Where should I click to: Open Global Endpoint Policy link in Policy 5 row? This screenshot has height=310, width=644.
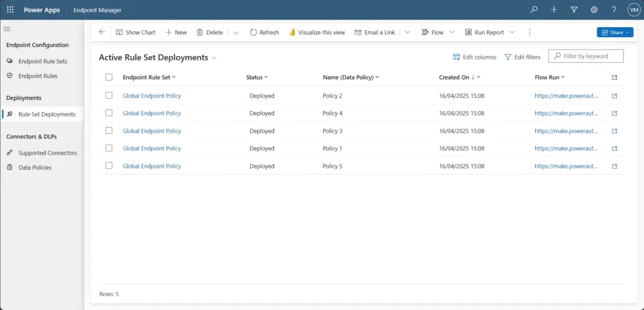pyautogui.click(x=152, y=166)
